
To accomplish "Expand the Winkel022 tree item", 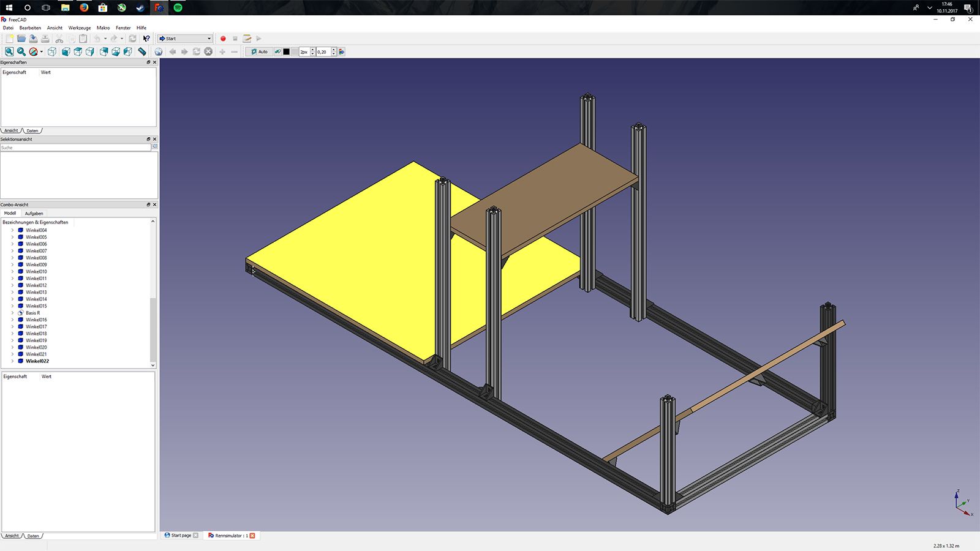I will [x=12, y=361].
